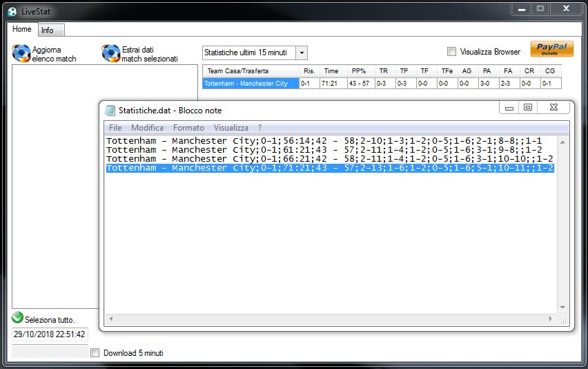Minimize the LiveStat window
Image resolution: width=588 pixels, height=369 pixels.
click(522, 9)
